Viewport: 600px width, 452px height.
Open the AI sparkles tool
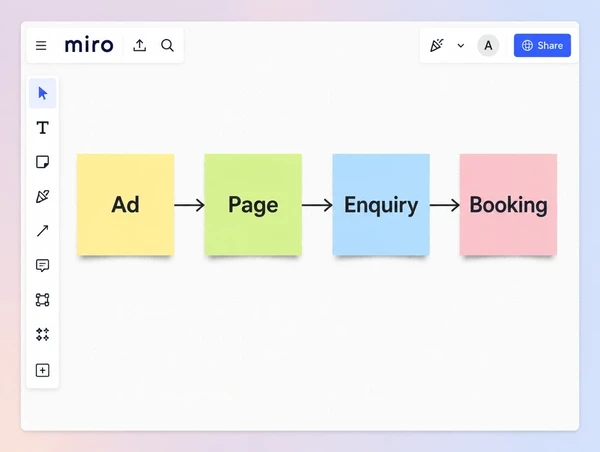[42, 334]
